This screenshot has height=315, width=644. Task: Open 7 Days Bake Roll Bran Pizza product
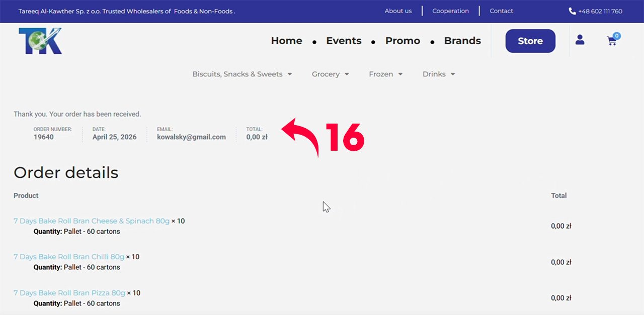pos(69,293)
